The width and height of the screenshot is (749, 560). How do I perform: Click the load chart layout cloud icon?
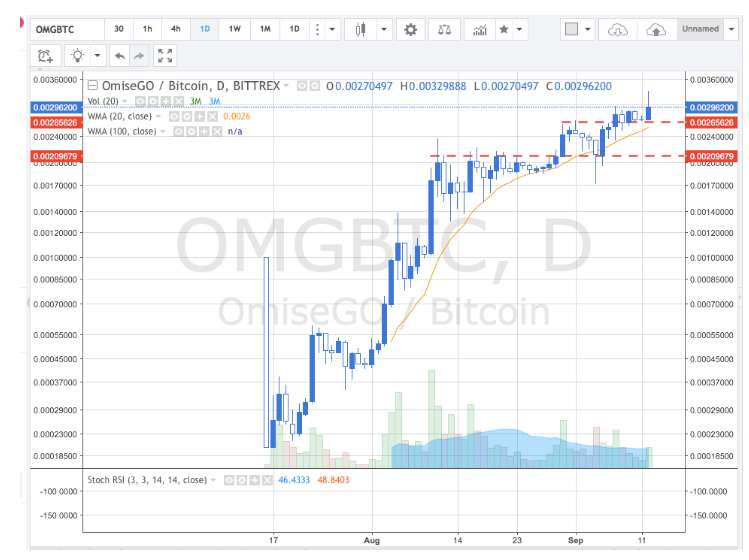pos(618,29)
